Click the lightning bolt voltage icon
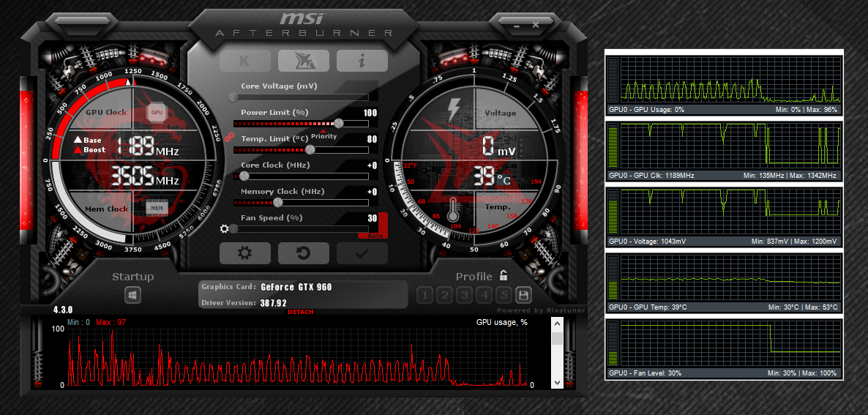 click(453, 111)
